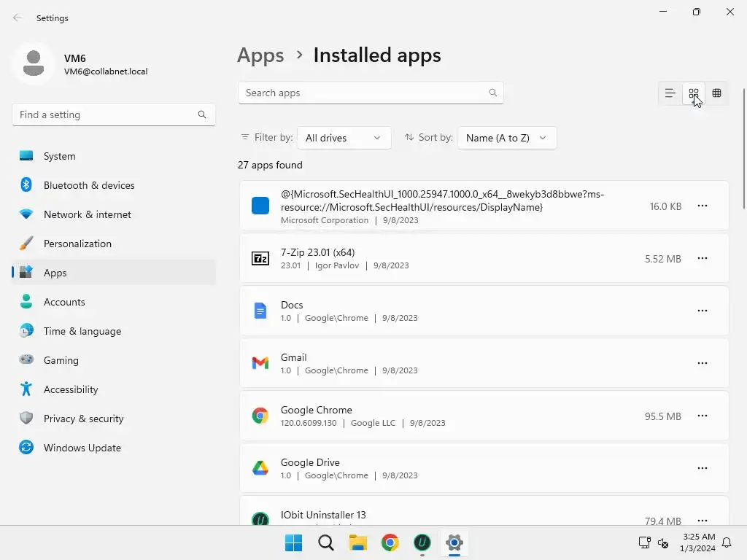Open Personalization settings
Image resolution: width=747 pixels, height=560 pixels.
click(113, 244)
